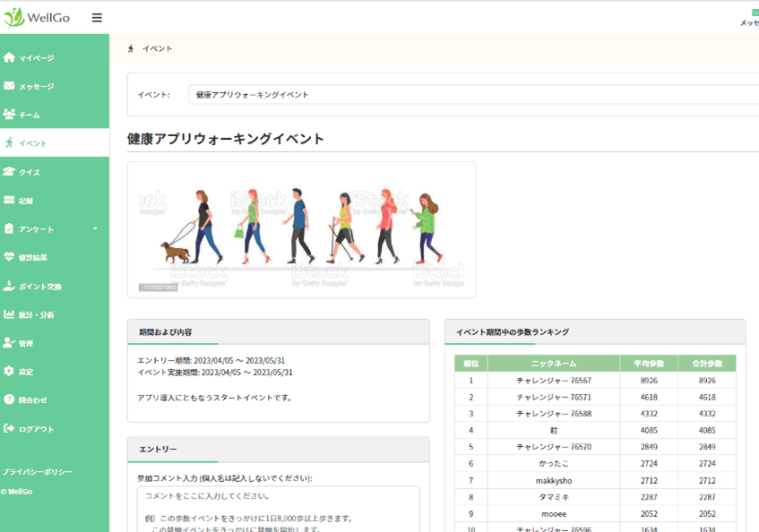The image size is (759, 532).
Task: Click the walking people event banner image
Action: coord(301,229)
